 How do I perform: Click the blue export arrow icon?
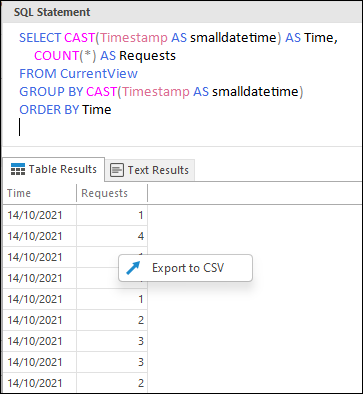[133, 268]
